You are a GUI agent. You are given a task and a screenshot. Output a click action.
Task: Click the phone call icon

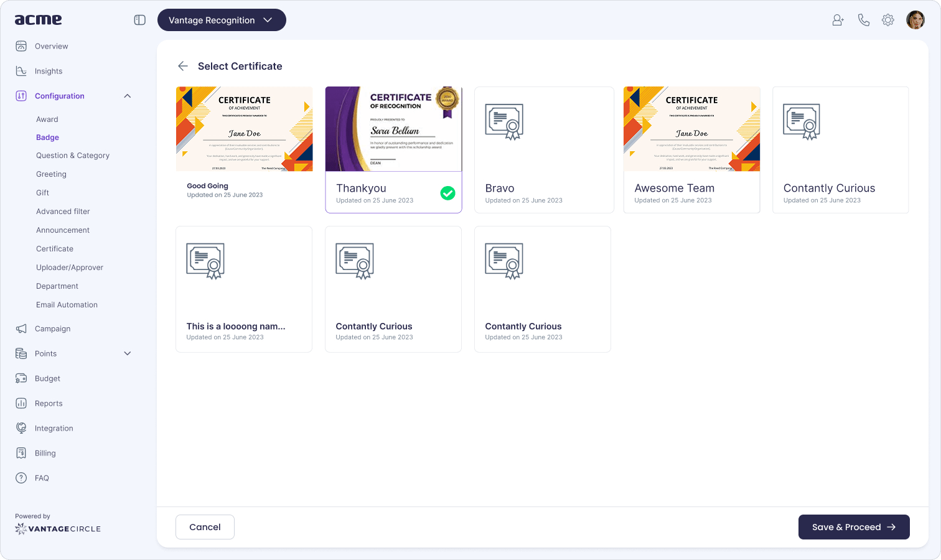pos(863,20)
